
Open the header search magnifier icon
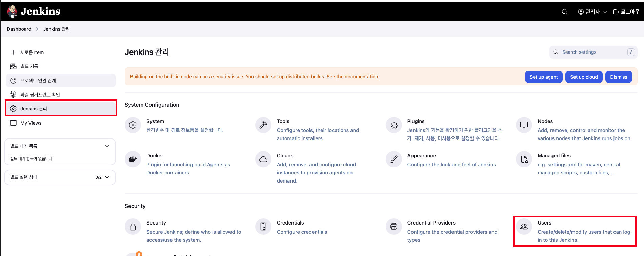565,12
